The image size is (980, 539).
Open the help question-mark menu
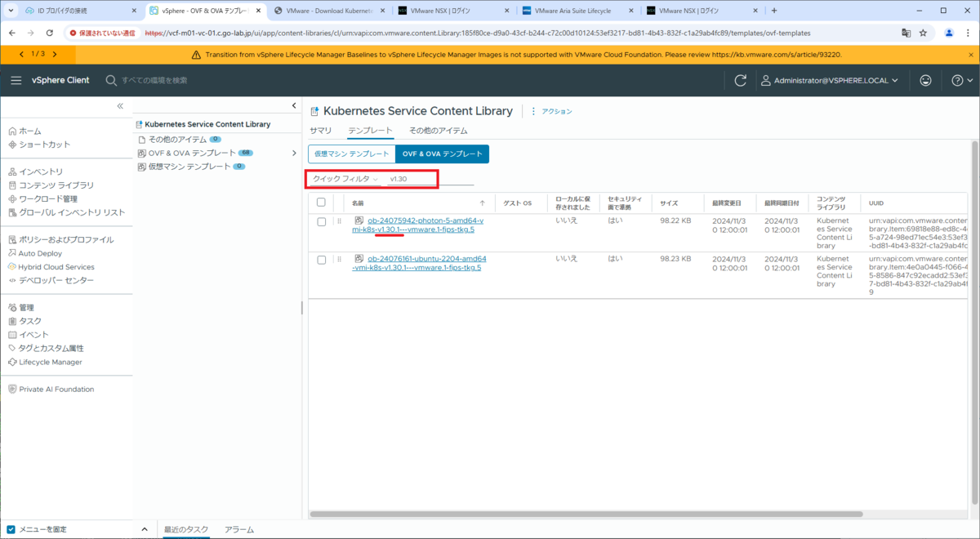tap(962, 80)
